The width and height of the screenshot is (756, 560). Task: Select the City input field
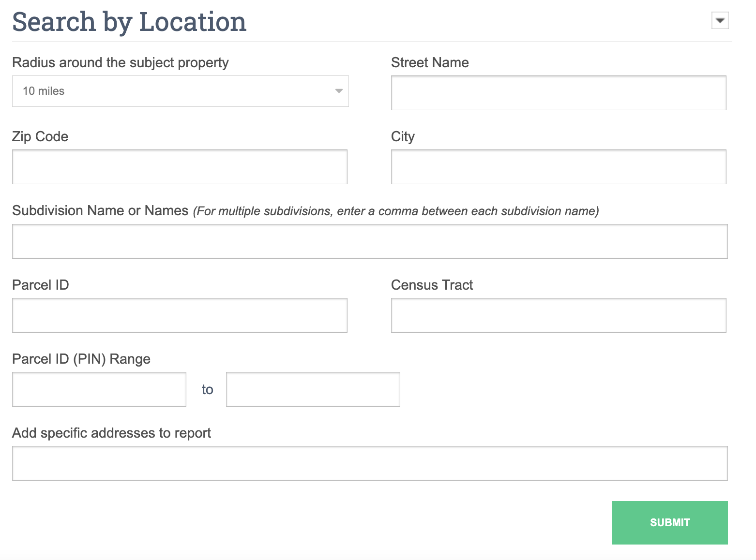[x=558, y=167]
